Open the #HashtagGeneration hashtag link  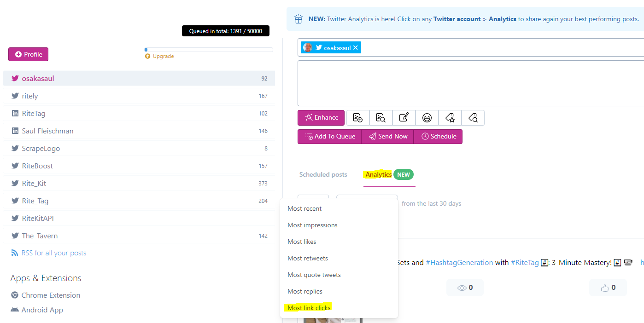pyautogui.click(x=459, y=263)
